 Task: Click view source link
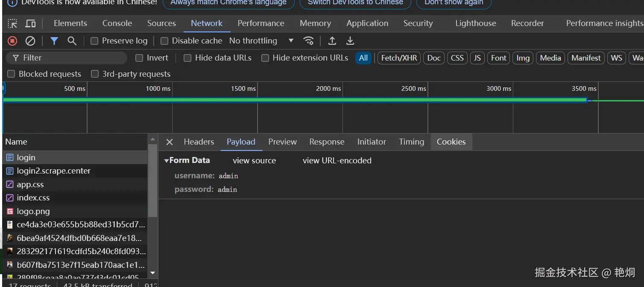coord(254,161)
